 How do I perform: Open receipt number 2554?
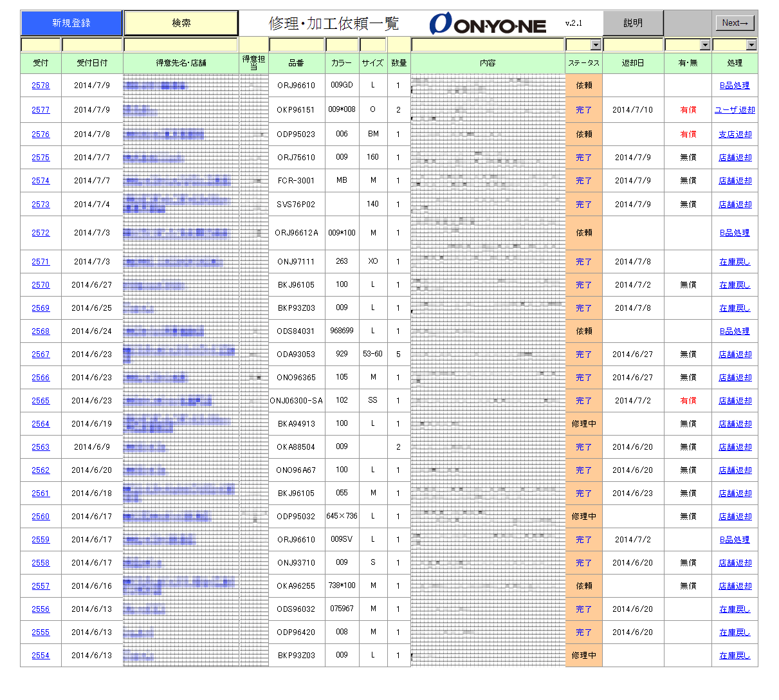tap(41, 656)
